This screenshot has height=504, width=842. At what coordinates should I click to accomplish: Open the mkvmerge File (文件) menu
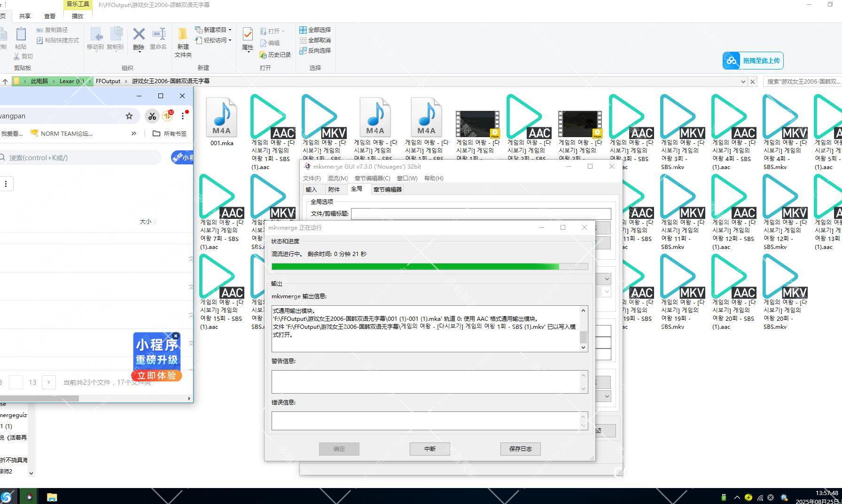tap(312, 178)
